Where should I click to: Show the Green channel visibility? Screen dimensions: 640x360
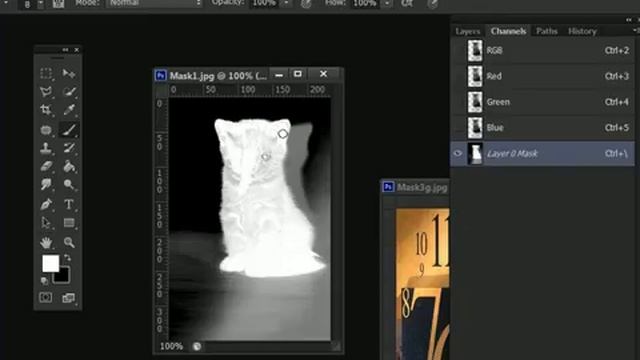[x=458, y=102]
